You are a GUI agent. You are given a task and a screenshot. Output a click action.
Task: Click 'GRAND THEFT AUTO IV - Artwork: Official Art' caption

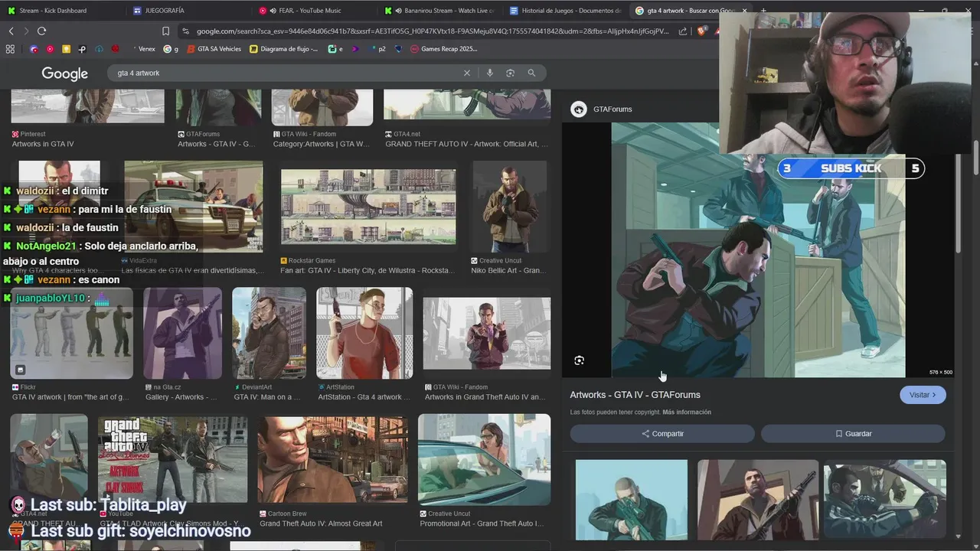point(466,144)
